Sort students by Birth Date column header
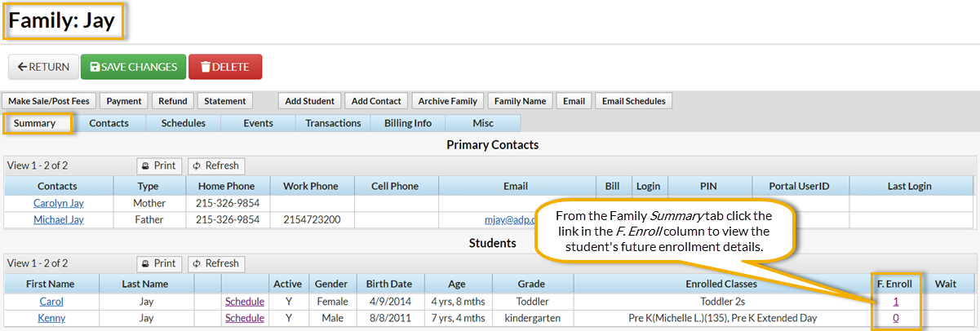The image size is (980, 331). pyautogui.click(x=390, y=284)
